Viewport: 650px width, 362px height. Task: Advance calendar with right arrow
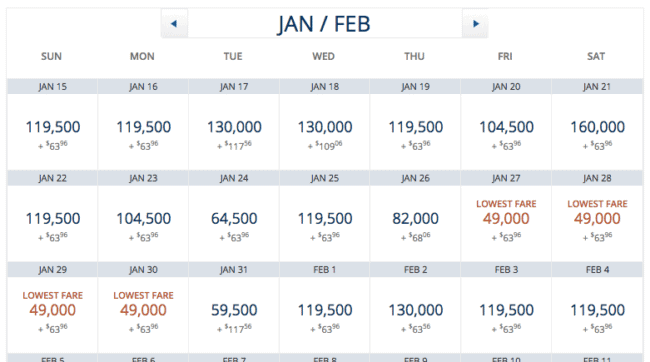[475, 24]
